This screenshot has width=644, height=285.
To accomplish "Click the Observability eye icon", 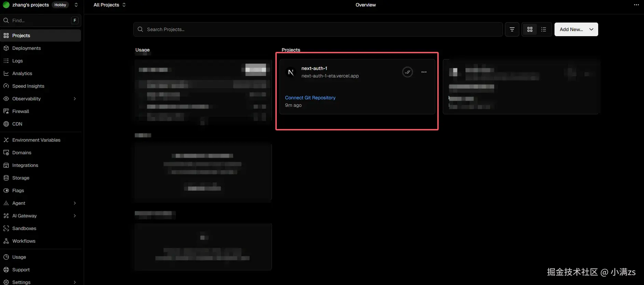I will pyautogui.click(x=6, y=99).
